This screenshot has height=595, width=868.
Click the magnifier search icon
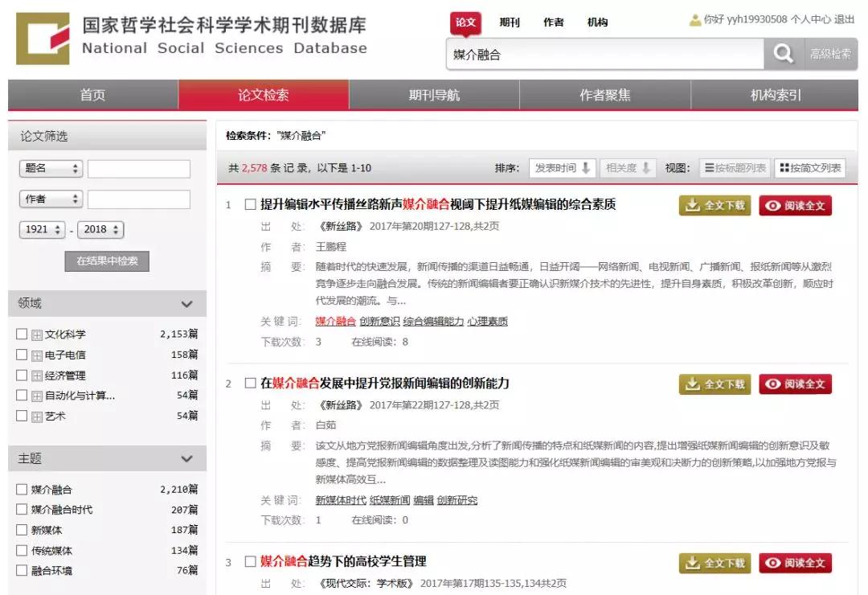(x=782, y=53)
